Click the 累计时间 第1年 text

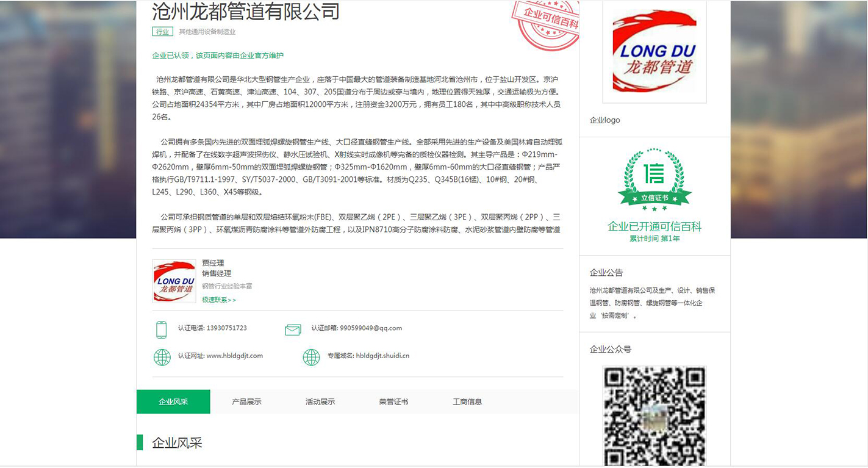[x=655, y=239]
